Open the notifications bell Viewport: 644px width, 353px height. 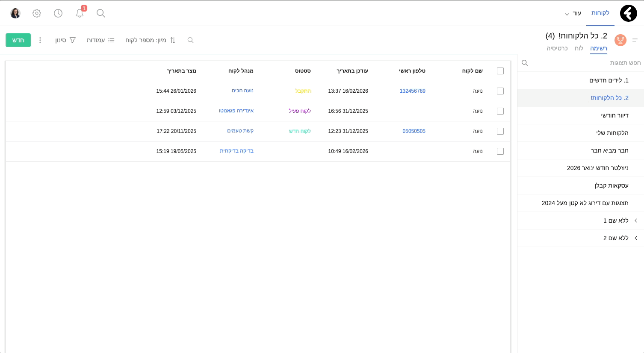coord(80,13)
